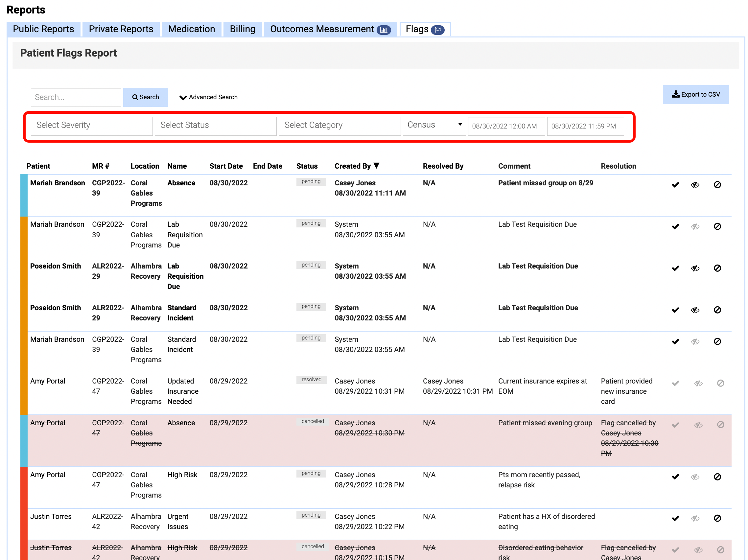The width and height of the screenshot is (748, 560).
Task: Open the Select Severity dropdown
Action: click(x=92, y=126)
